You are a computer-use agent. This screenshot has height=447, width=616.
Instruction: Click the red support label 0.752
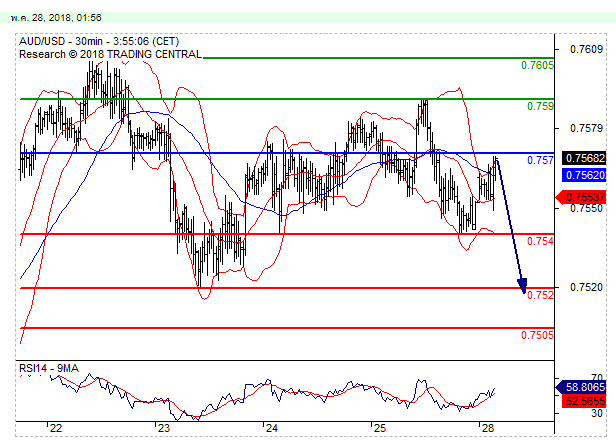[x=540, y=295]
